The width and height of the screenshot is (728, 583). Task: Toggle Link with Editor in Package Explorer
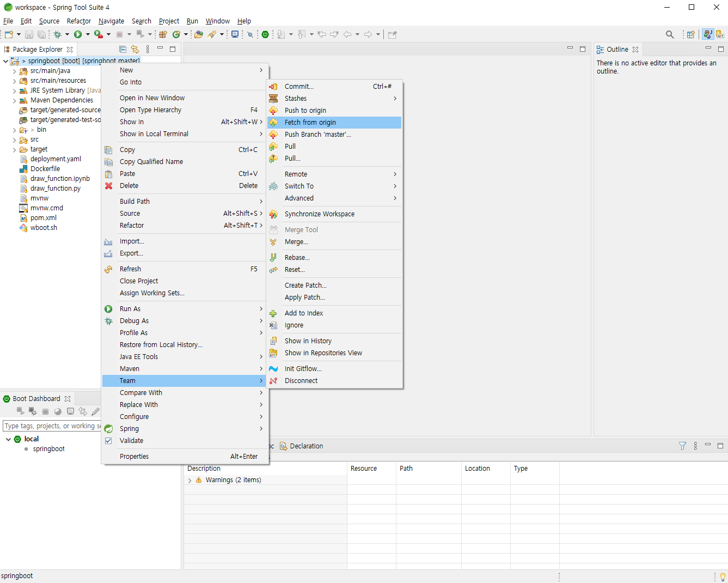pos(135,49)
